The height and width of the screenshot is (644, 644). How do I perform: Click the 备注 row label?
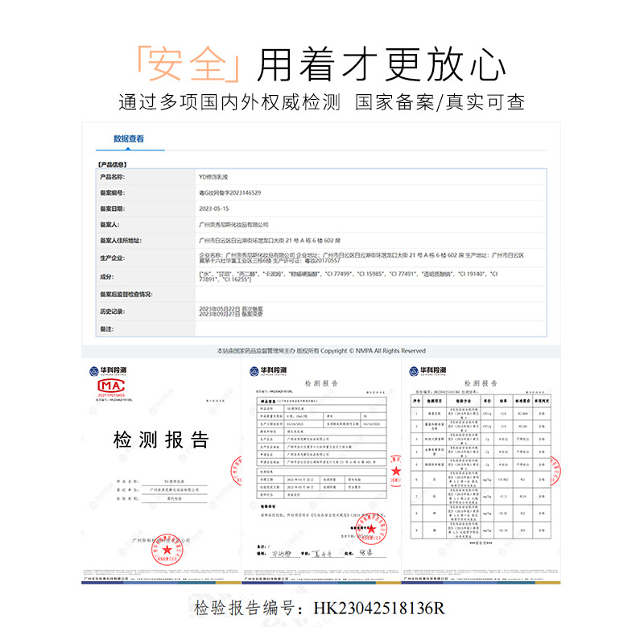pyautogui.click(x=106, y=329)
